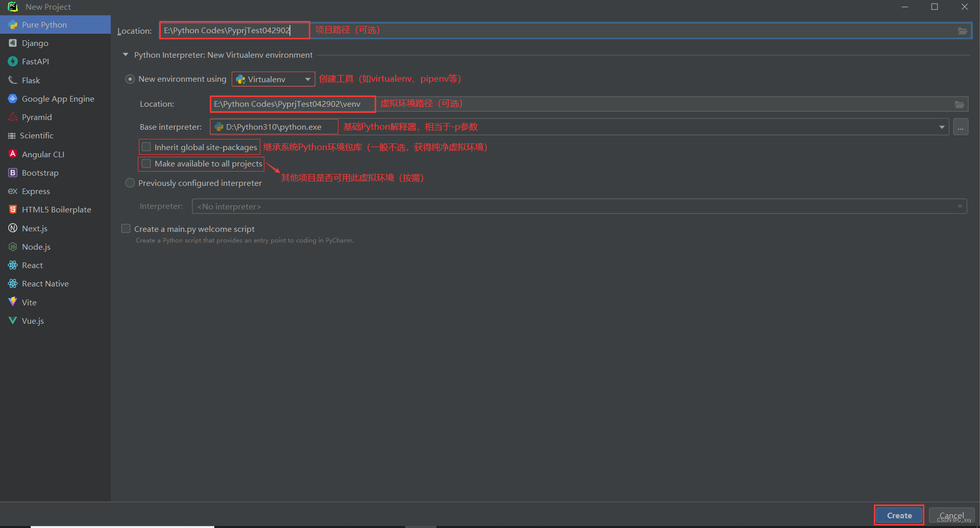This screenshot has height=528, width=980.
Task: Choose the Pyramid icon
Action: pyautogui.click(x=13, y=117)
